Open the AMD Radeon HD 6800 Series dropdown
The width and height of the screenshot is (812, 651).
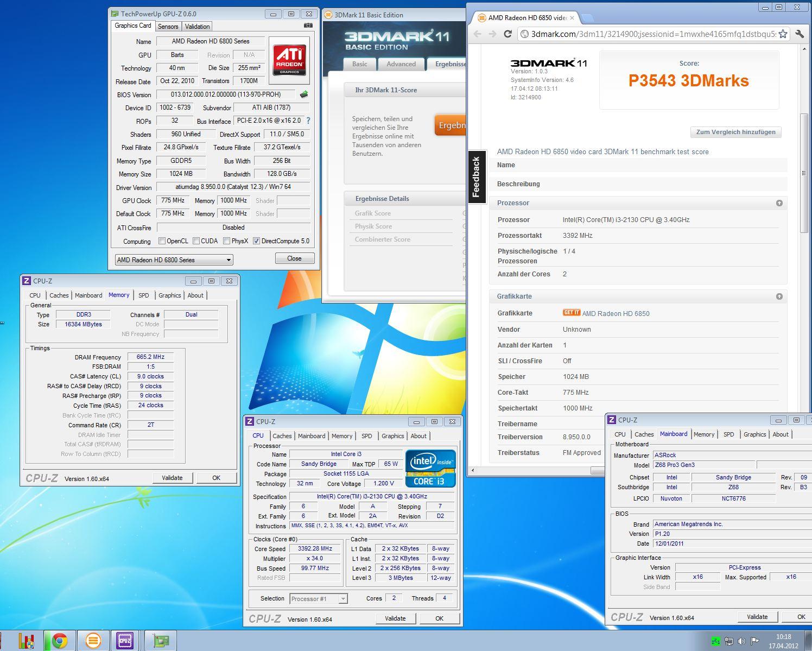[174, 260]
